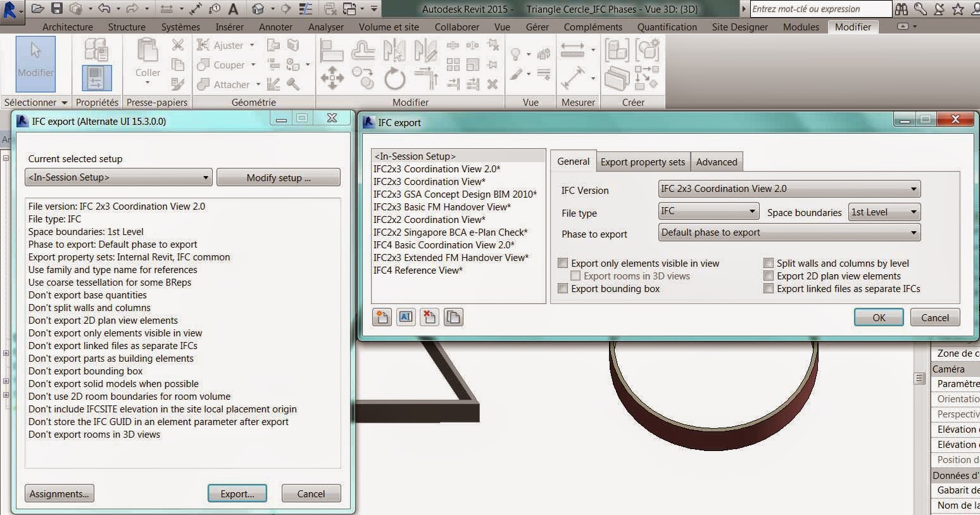Open the Architecture ribbon tab
The height and width of the screenshot is (515, 980).
pos(68,27)
